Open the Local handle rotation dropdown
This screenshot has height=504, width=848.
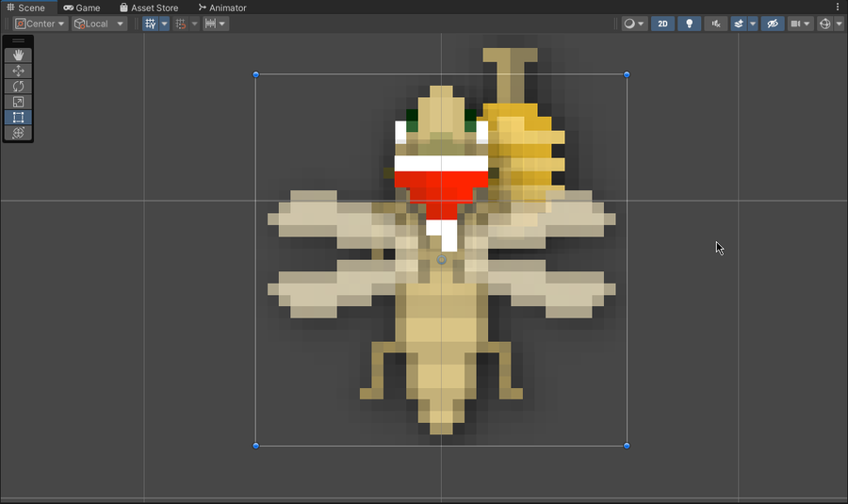tap(100, 24)
